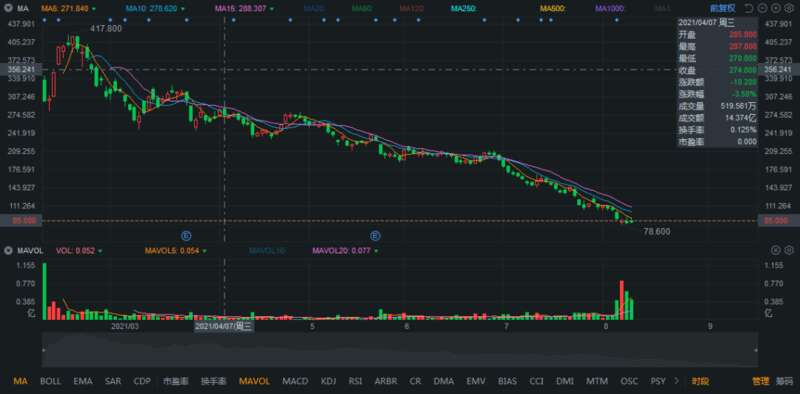Toggle the faded MA20 line visibility
The height and width of the screenshot is (394, 800).
(312, 9)
